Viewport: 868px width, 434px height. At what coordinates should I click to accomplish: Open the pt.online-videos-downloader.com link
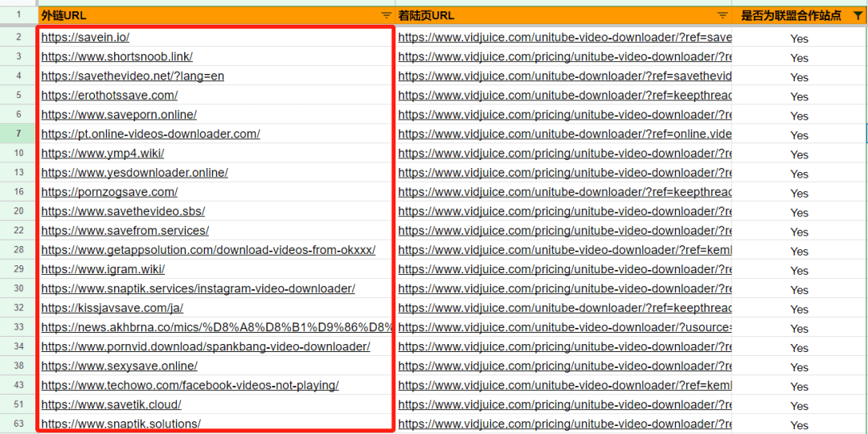[150, 134]
